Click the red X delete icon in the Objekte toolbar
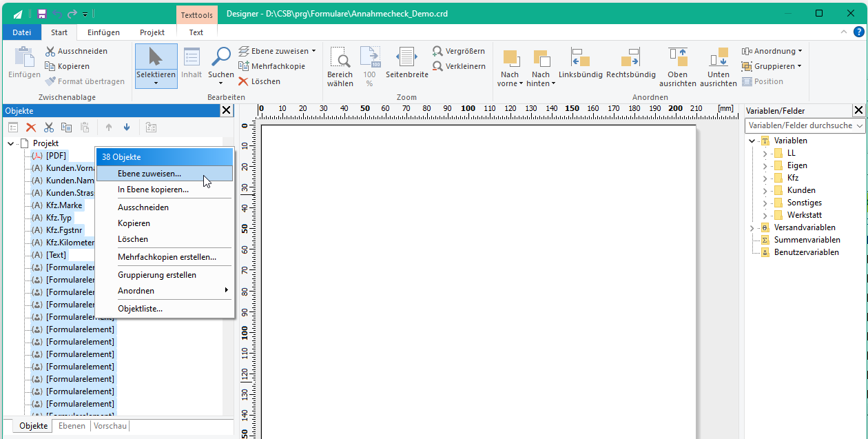Image resolution: width=868 pixels, height=439 pixels. click(x=31, y=127)
